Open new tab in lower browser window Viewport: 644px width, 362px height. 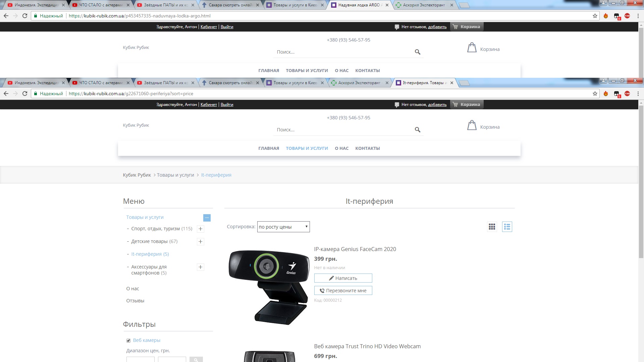(464, 83)
